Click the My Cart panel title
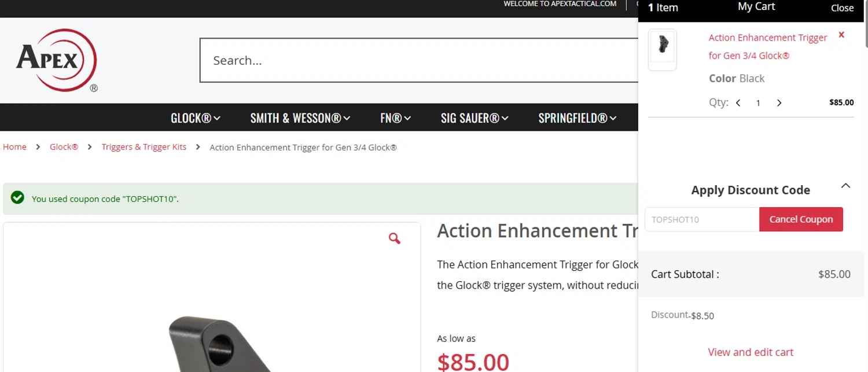The height and width of the screenshot is (372, 868). pyautogui.click(x=756, y=6)
